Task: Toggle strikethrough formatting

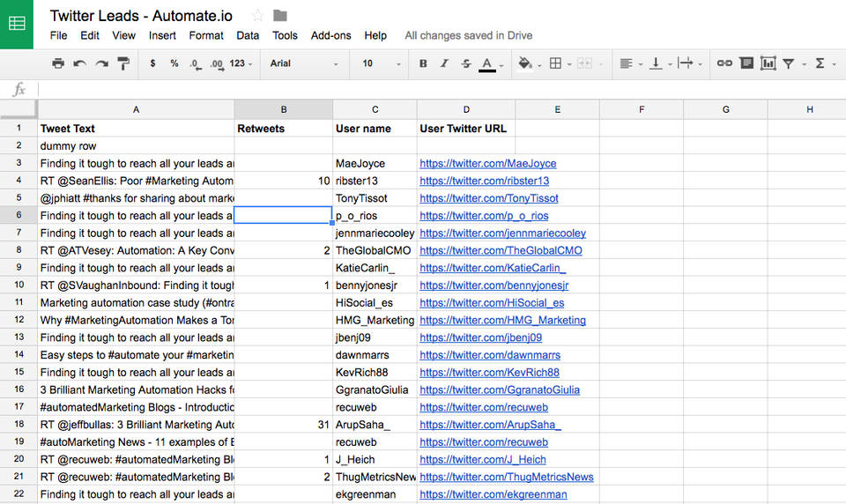Action: pos(465,63)
